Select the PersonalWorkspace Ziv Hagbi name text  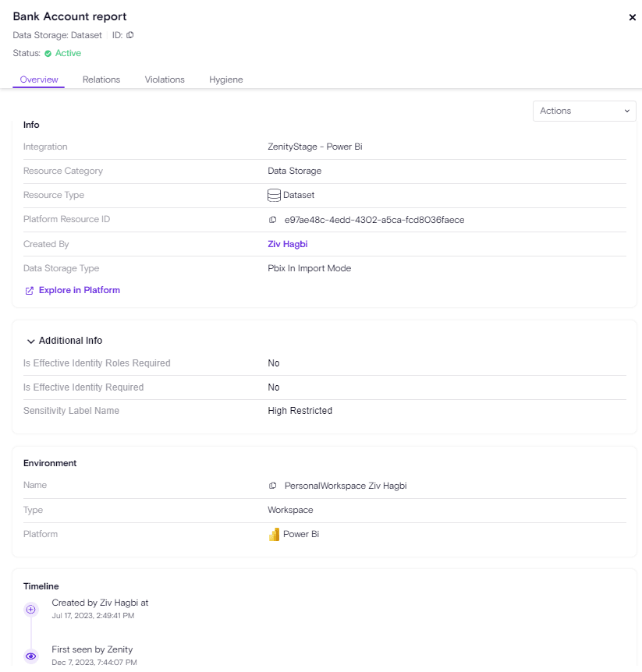coord(346,486)
